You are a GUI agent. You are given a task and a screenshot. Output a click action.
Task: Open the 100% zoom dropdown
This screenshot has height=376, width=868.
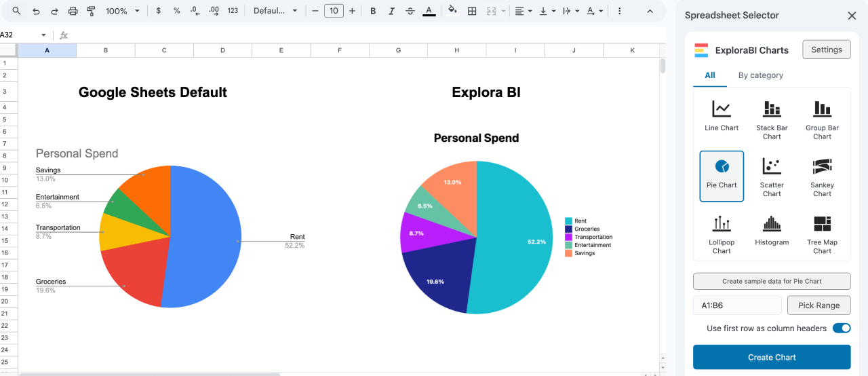123,11
